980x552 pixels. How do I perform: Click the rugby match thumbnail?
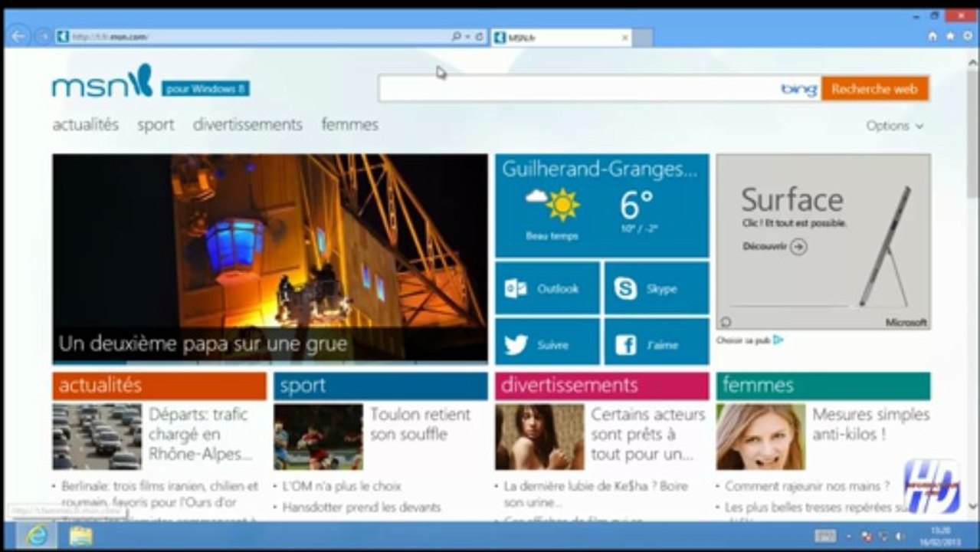[x=318, y=437]
